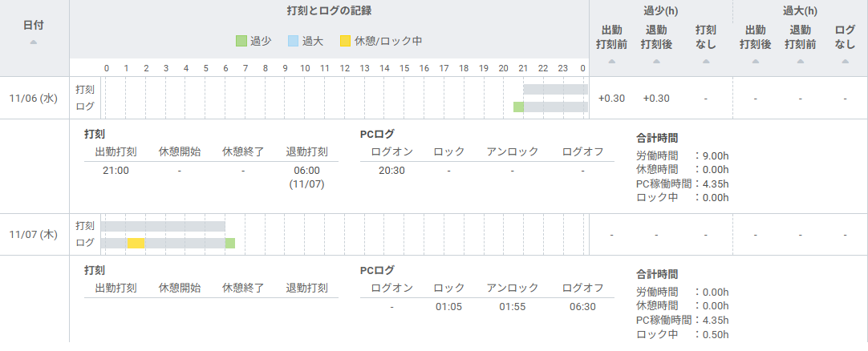Screen dimensions: 868x351
Task: Click the yellow 休憩/ロック中 legend swatch
Action: click(x=345, y=40)
